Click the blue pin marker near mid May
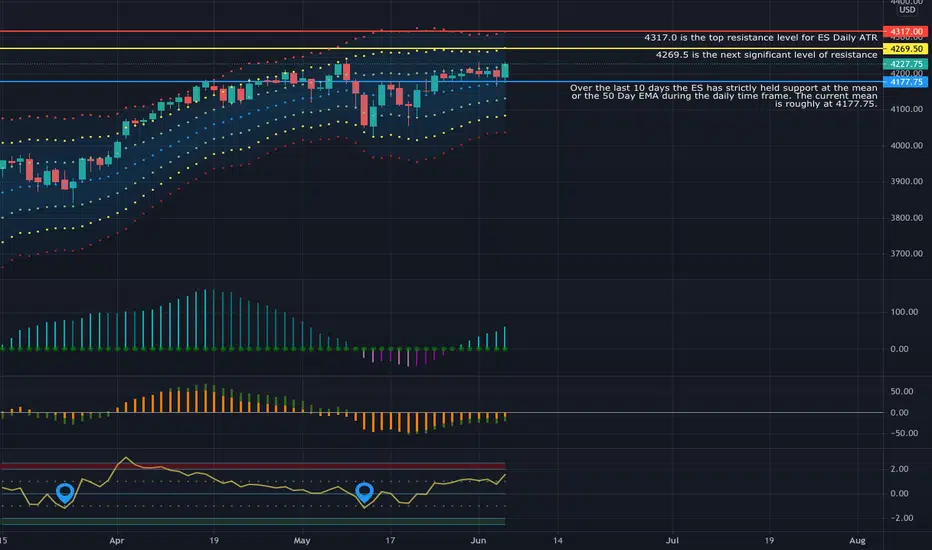The image size is (932, 550). click(364, 493)
